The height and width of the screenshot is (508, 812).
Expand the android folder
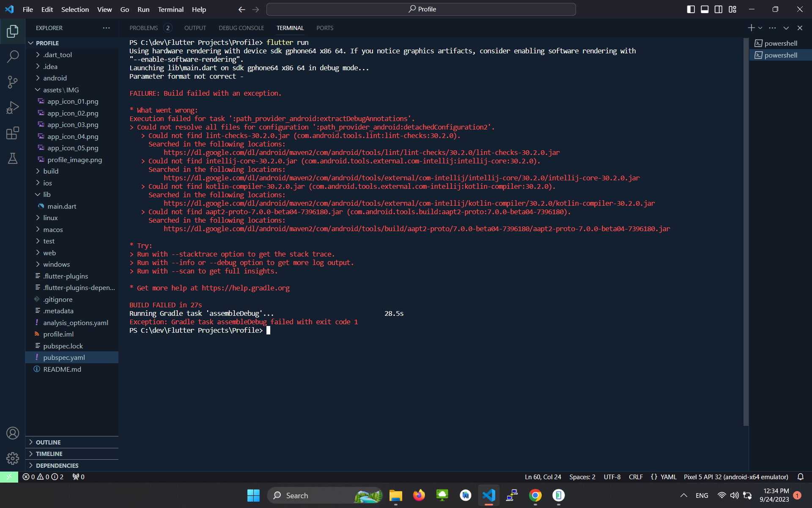point(72,78)
